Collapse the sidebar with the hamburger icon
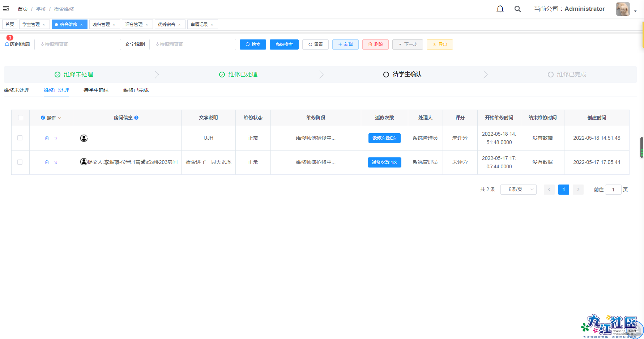The width and height of the screenshot is (644, 339). [6, 8]
